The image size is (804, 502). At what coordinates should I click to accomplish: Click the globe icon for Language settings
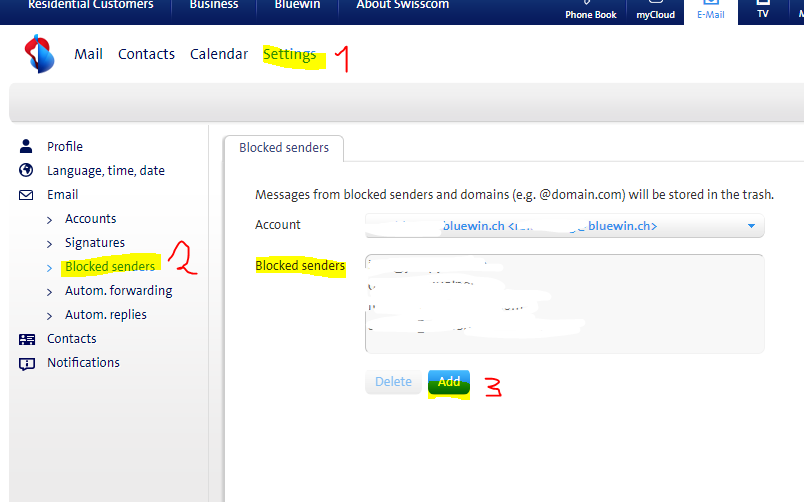[27, 170]
